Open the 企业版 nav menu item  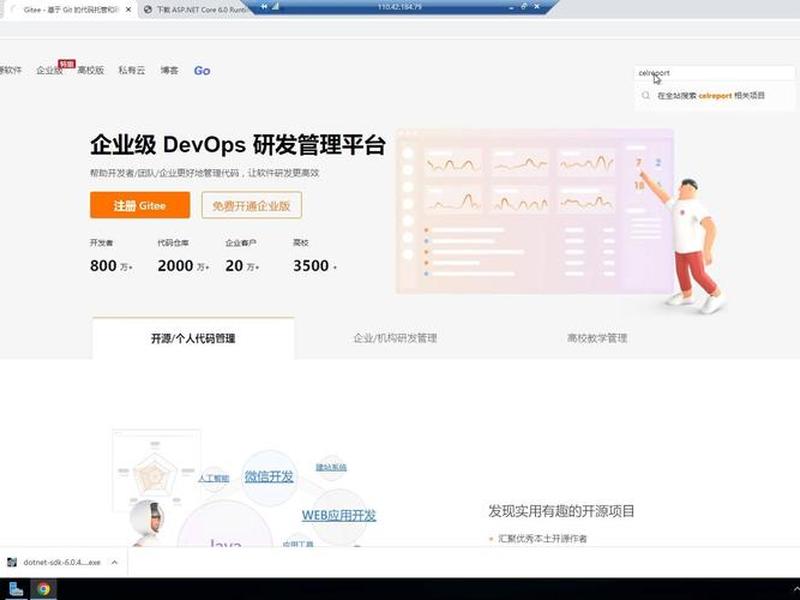click(49, 70)
